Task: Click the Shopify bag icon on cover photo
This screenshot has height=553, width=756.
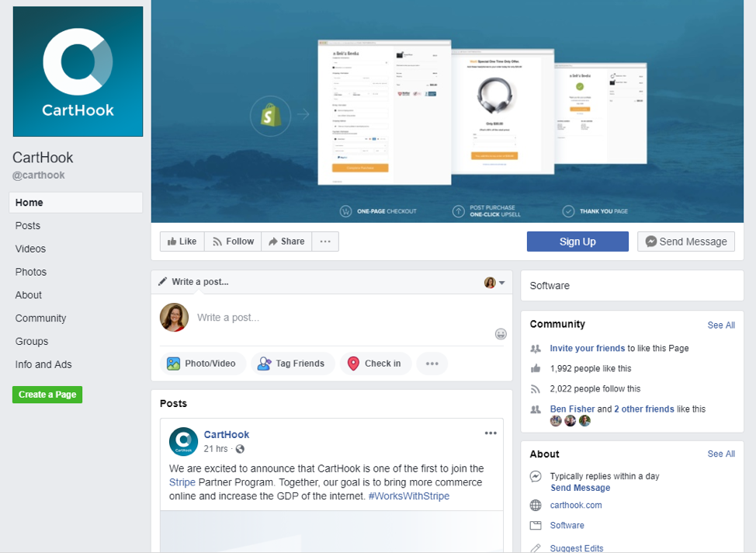Action: (x=270, y=116)
